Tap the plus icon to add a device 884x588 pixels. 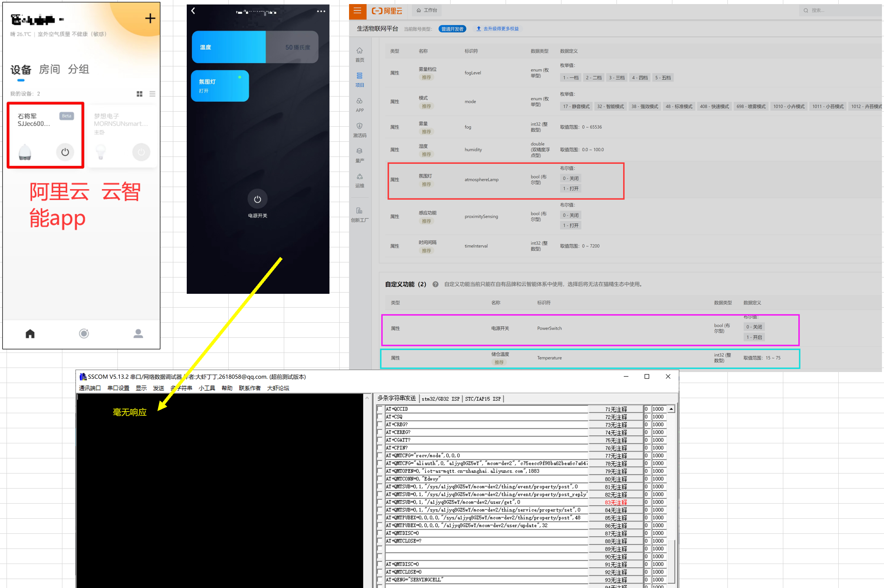point(150,18)
